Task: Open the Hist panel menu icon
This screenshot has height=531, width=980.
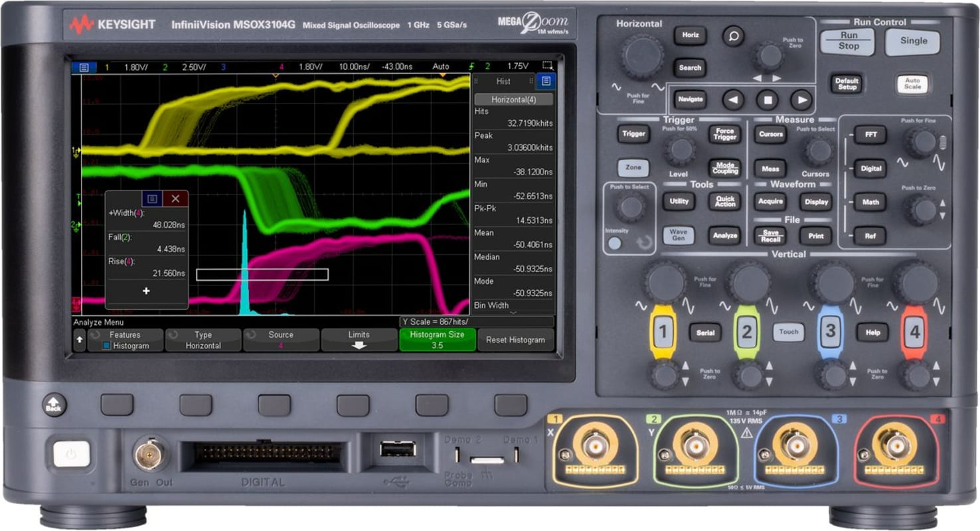Action: [546, 80]
